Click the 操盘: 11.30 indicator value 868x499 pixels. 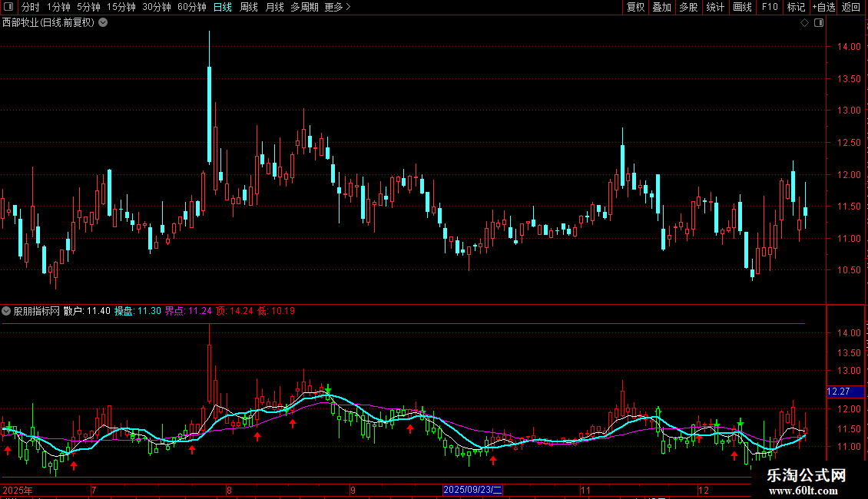pyautogui.click(x=137, y=311)
